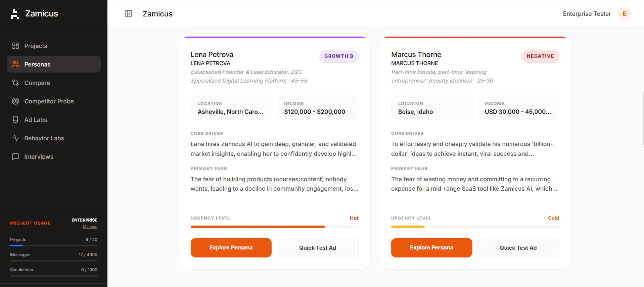Navigate to Competitor Probe

point(54,101)
